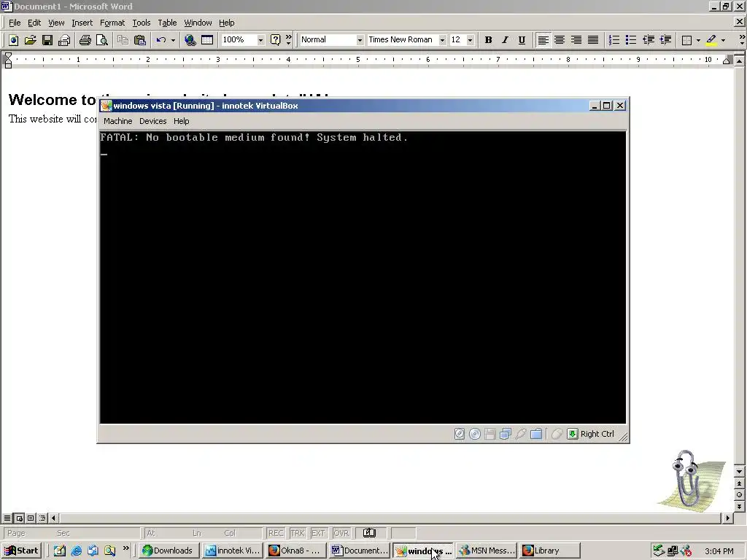
Task: Open the Word Format menu
Action: coord(112,23)
